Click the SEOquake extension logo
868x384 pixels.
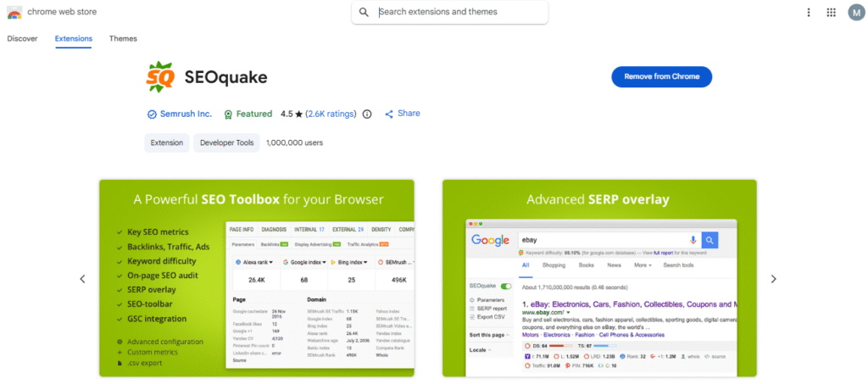coord(159,77)
